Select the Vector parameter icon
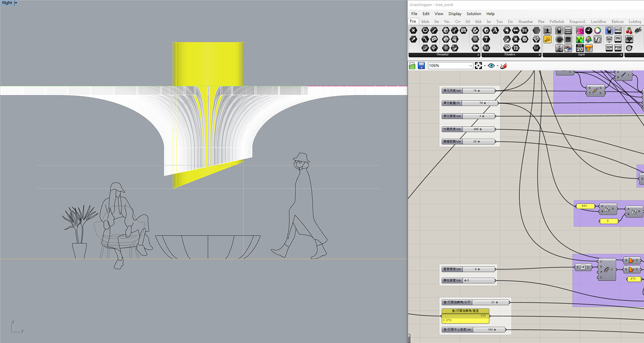Image resolution: width=644 pixels, height=343 pixels. (x=413, y=39)
